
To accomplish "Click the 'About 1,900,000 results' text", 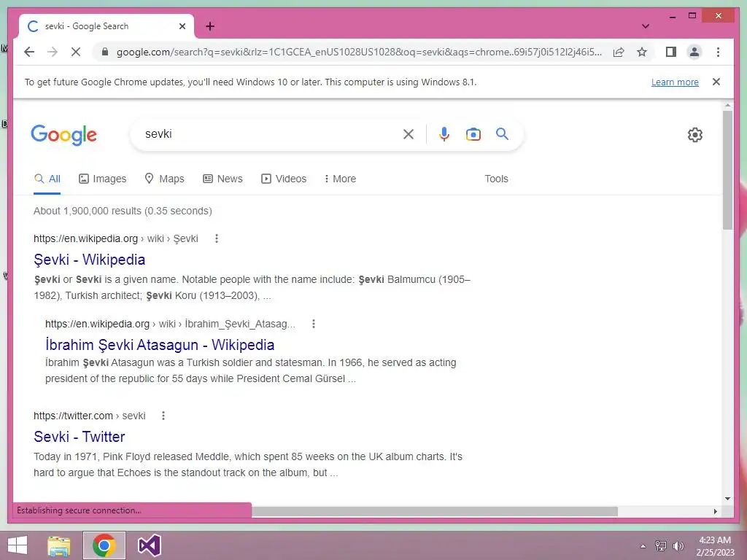I will coord(123,211).
